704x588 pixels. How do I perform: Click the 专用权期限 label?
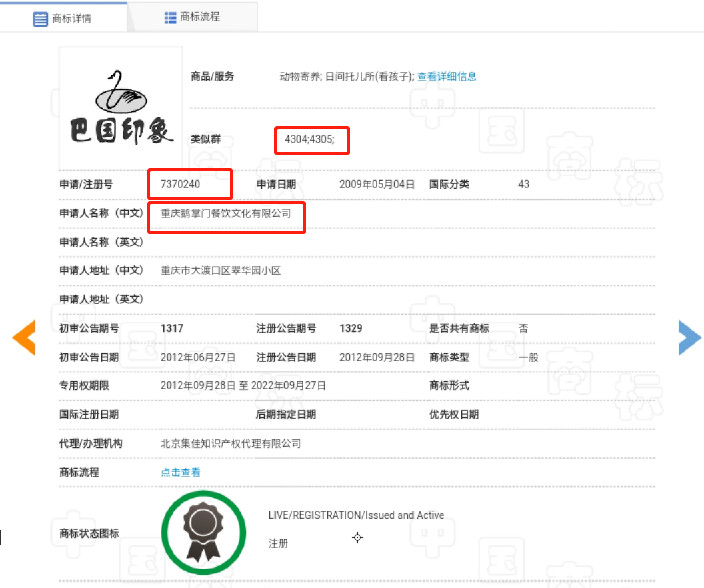click(x=84, y=386)
